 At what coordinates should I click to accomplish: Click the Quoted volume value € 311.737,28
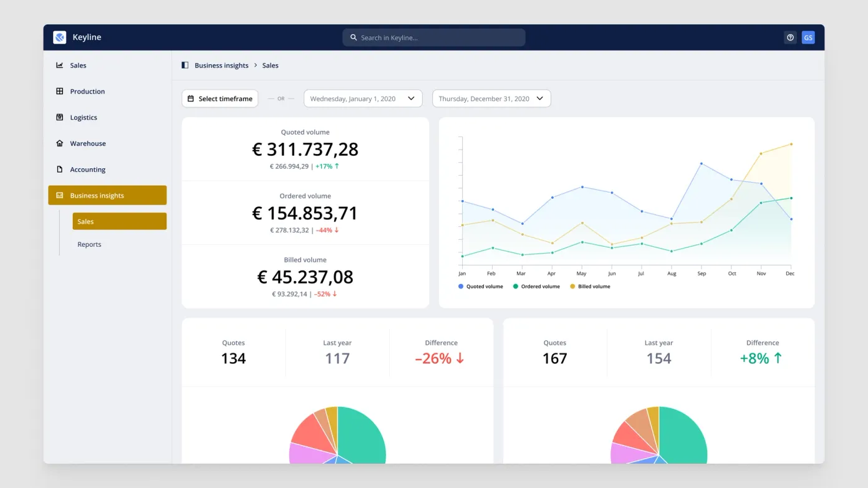(306, 150)
